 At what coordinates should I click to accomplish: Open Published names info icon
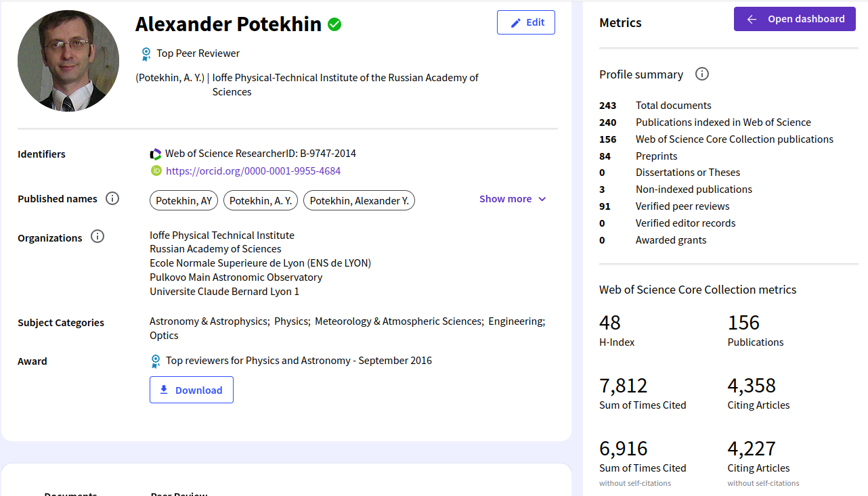click(x=112, y=199)
